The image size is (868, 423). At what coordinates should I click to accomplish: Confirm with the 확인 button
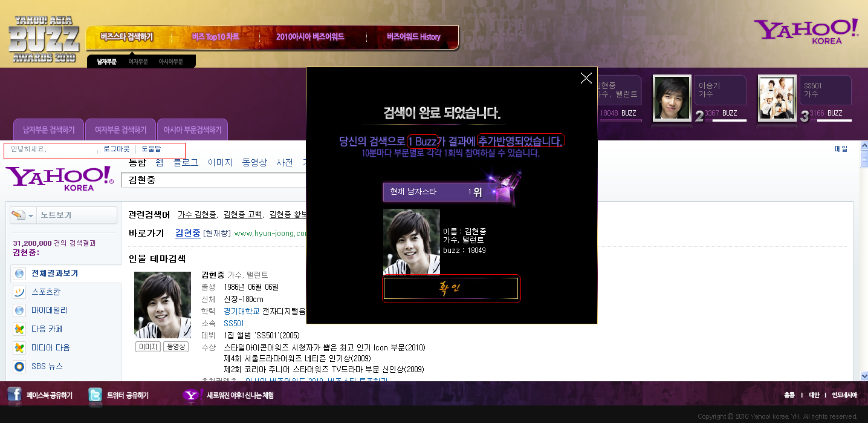(451, 289)
